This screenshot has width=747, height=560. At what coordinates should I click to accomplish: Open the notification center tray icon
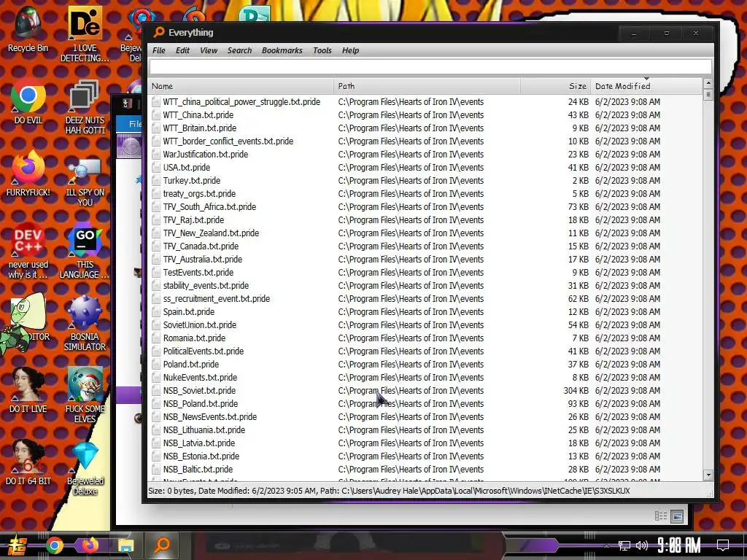coord(723,545)
